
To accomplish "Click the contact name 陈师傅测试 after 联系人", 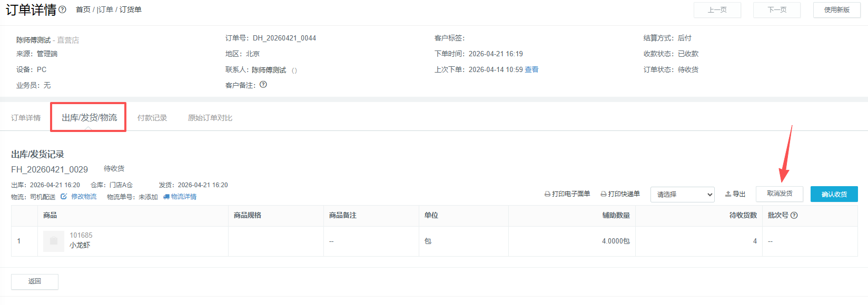I will coord(269,70).
